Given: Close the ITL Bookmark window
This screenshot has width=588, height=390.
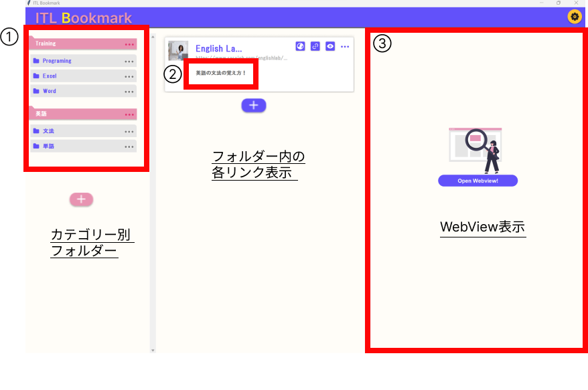Looking at the screenshot, I should (576, 3).
